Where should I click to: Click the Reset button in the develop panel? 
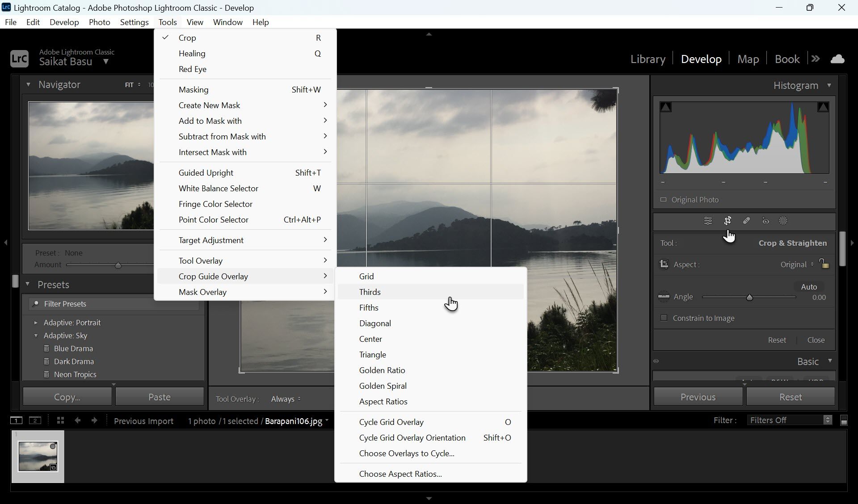[x=791, y=396]
